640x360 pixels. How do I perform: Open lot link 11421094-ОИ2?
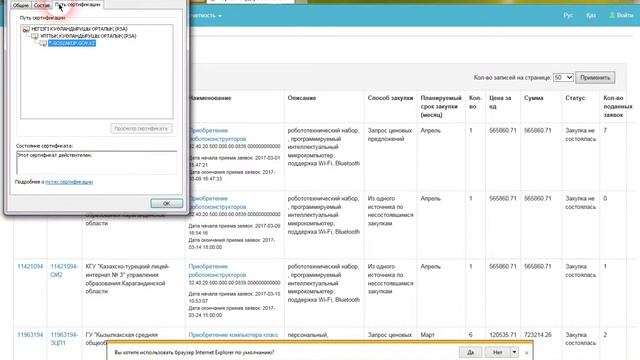tap(64, 271)
